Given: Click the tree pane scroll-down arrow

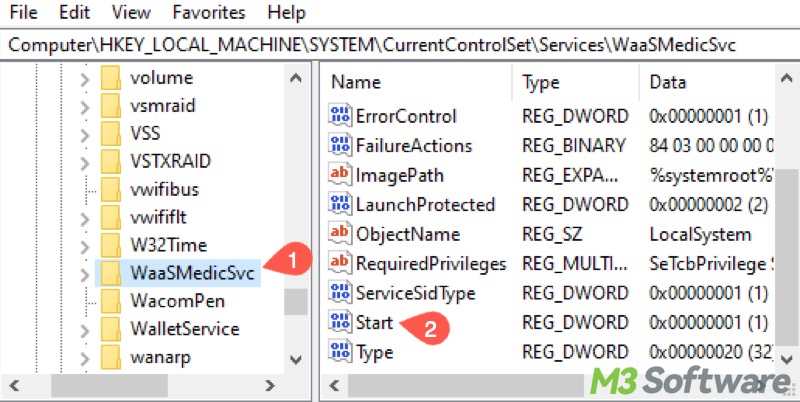Looking at the screenshot, I should (296, 360).
